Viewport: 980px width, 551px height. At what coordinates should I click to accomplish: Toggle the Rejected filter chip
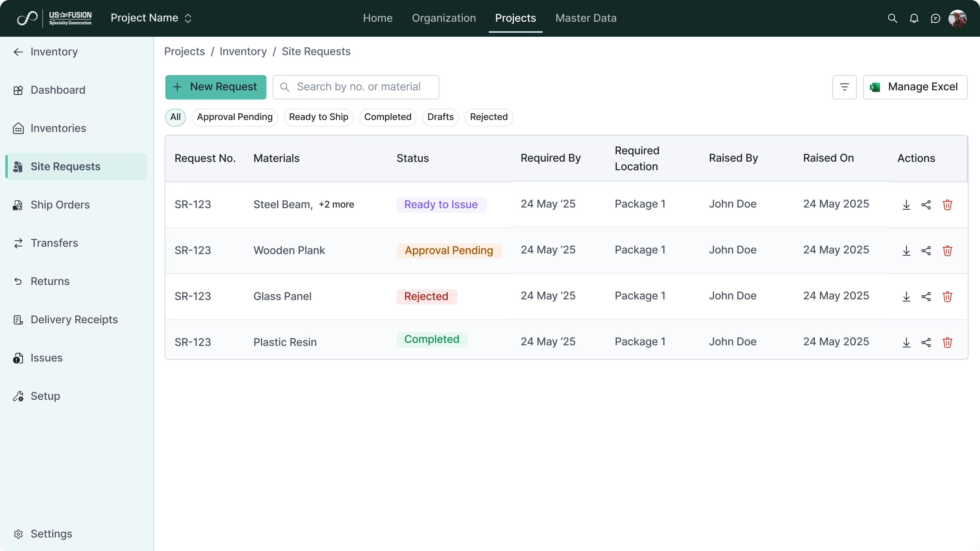[488, 117]
